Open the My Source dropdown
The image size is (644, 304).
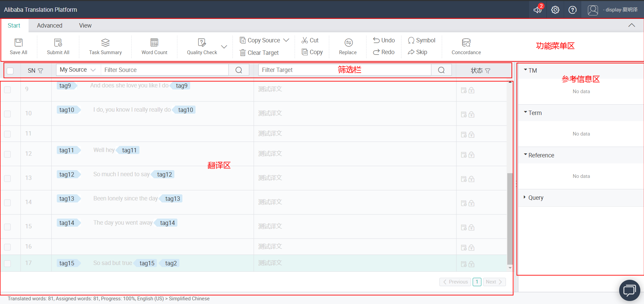pyautogui.click(x=78, y=70)
